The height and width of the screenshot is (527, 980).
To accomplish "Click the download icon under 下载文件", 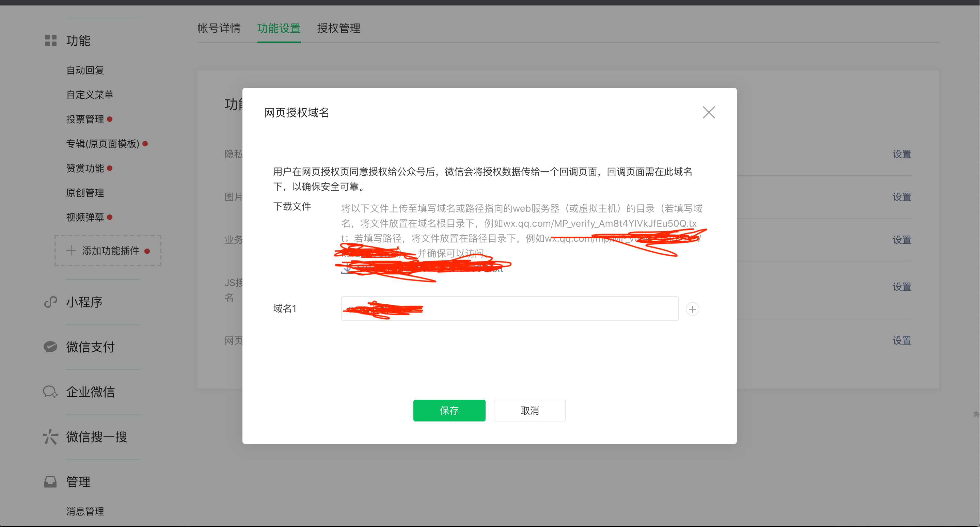I will (x=347, y=269).
